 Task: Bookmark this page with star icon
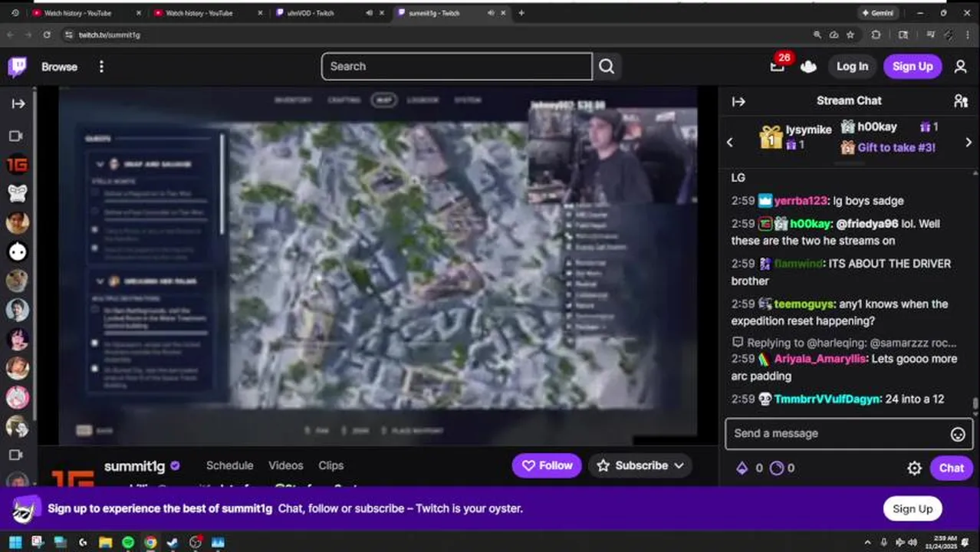click(x=850, y=34)
